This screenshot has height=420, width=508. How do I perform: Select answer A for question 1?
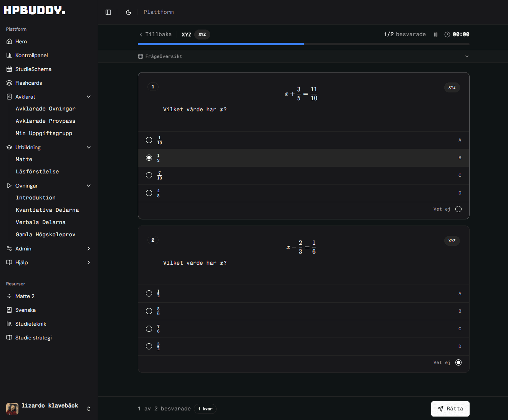tap(149, 140)
